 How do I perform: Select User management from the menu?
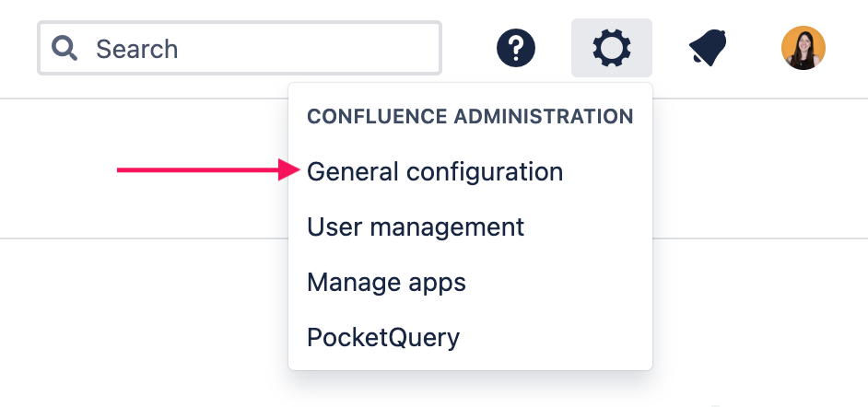coord(416,227)
